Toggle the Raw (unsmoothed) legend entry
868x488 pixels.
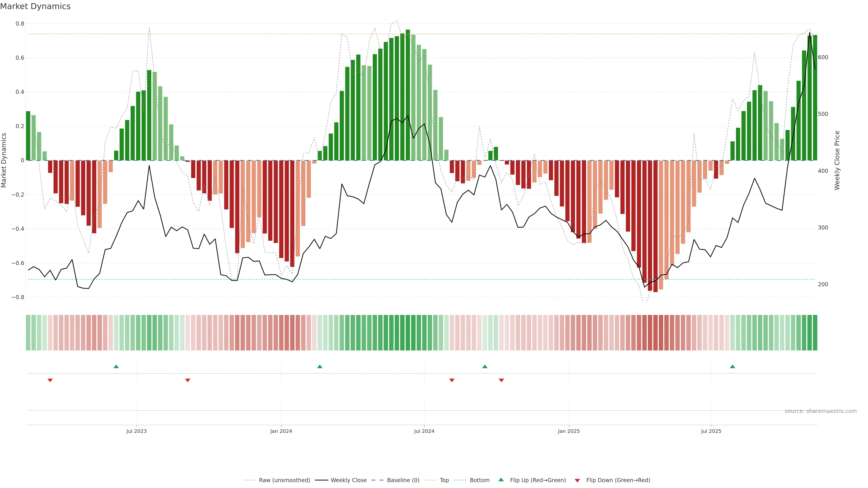point(284,480)
